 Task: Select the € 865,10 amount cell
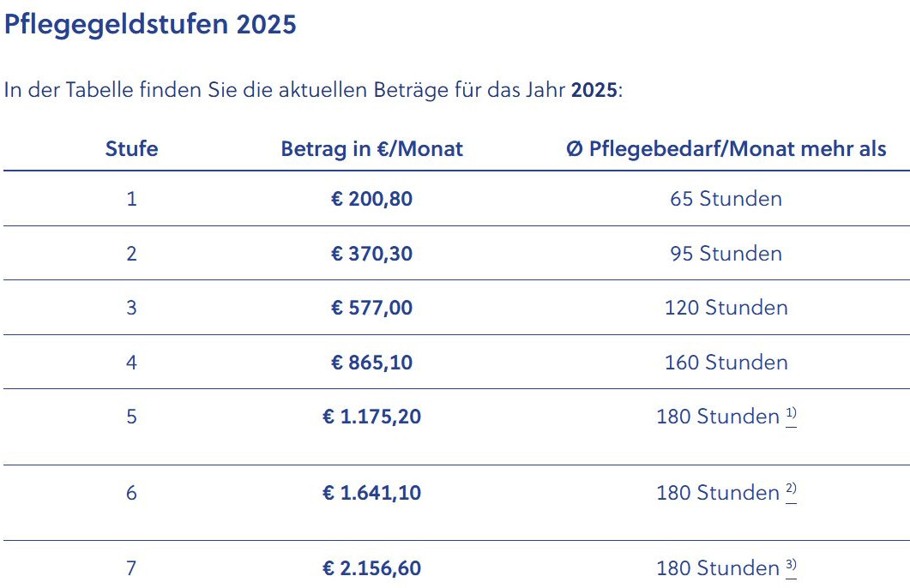[x=371, y=363]
